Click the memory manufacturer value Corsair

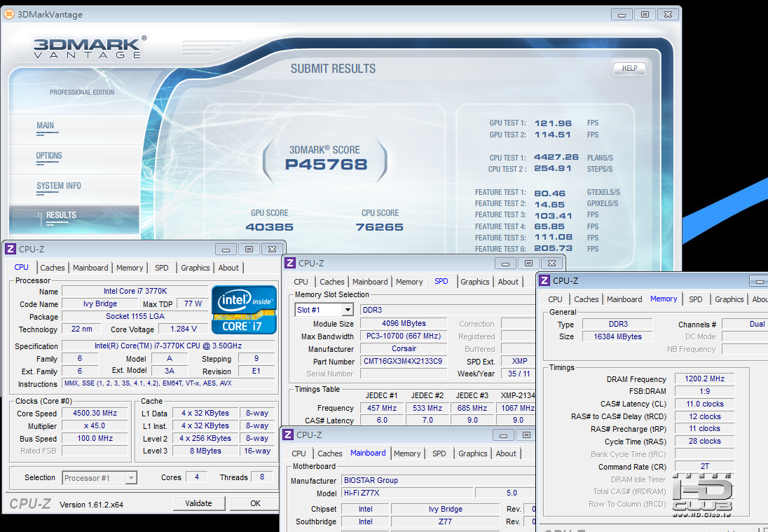(404, 349)
